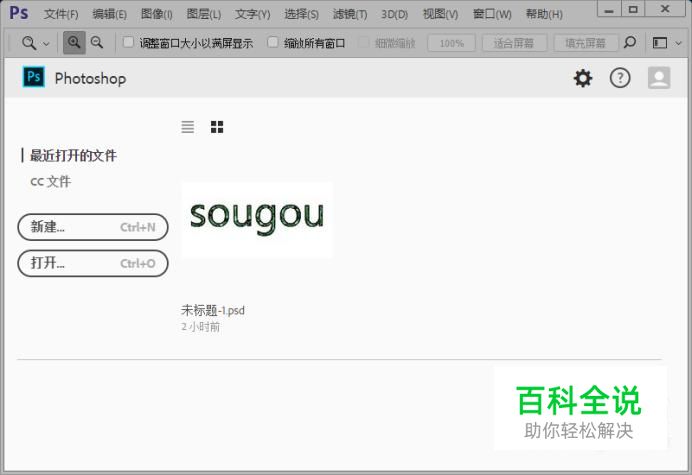Image resolution: width=692 pixels, height=475 pixels.
Task: Click the 未标题-1.psd file name
Action: pyautogui.click(x=213, y=310)
